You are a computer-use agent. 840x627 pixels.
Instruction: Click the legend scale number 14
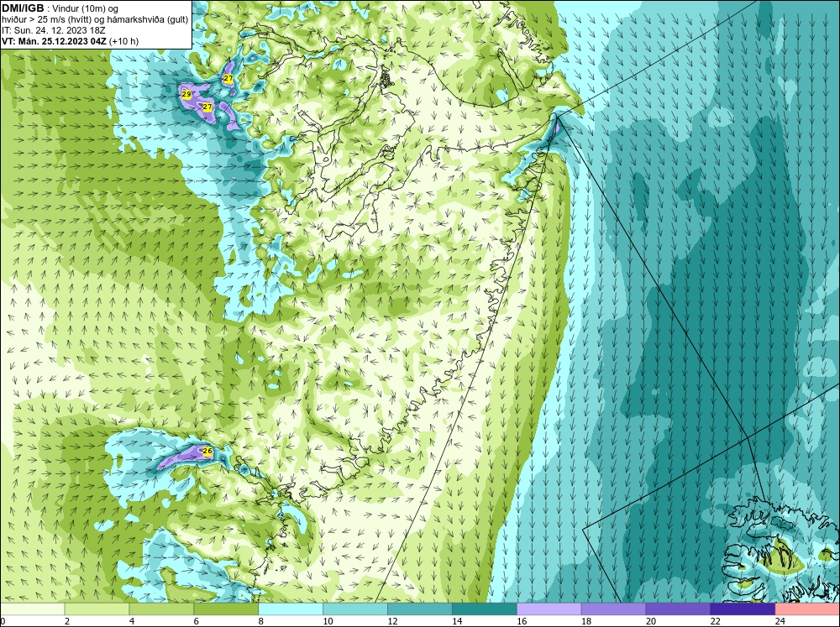coord(457,621)
